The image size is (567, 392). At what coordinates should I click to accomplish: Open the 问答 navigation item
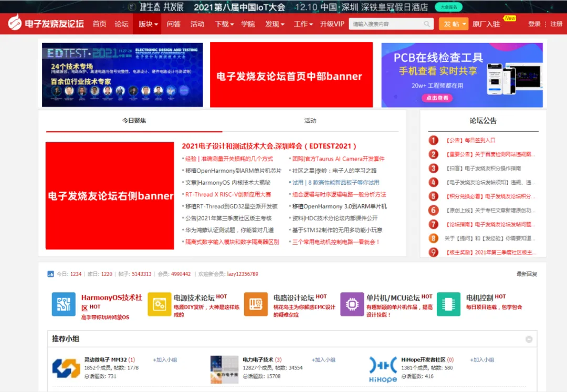[174, 24]
